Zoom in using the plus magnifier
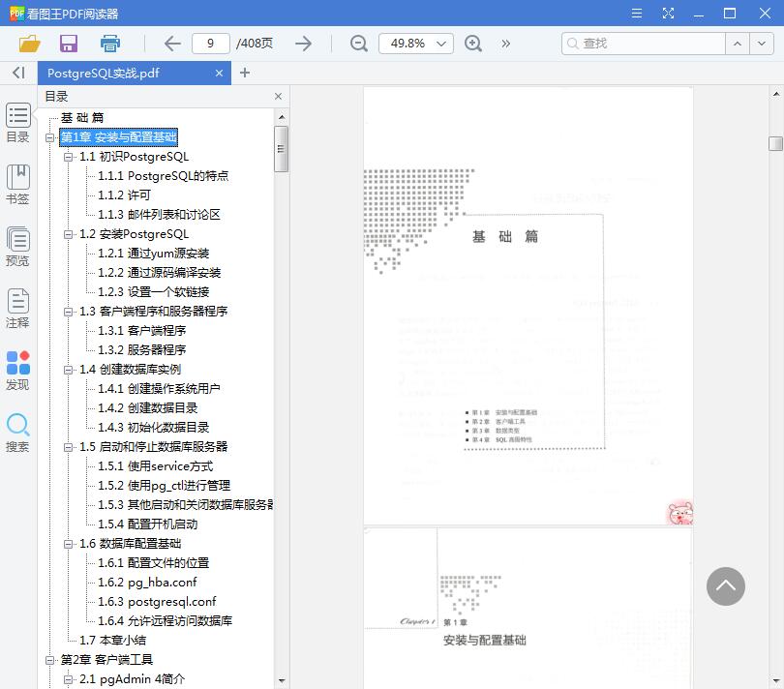The height and width of the screenshot is (689, 784). tap(473, 44)
